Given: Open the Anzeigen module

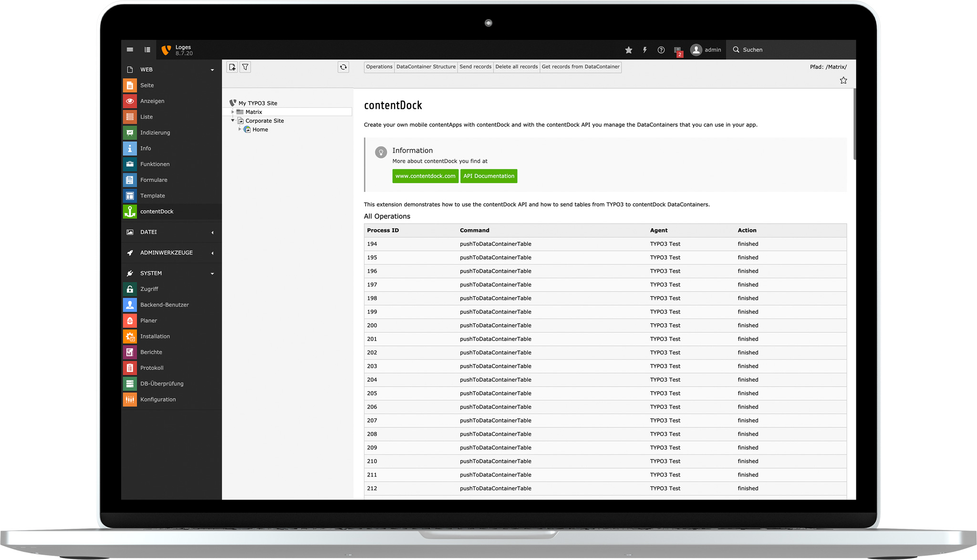Looking at the screenshot, I should pos(171,101).
